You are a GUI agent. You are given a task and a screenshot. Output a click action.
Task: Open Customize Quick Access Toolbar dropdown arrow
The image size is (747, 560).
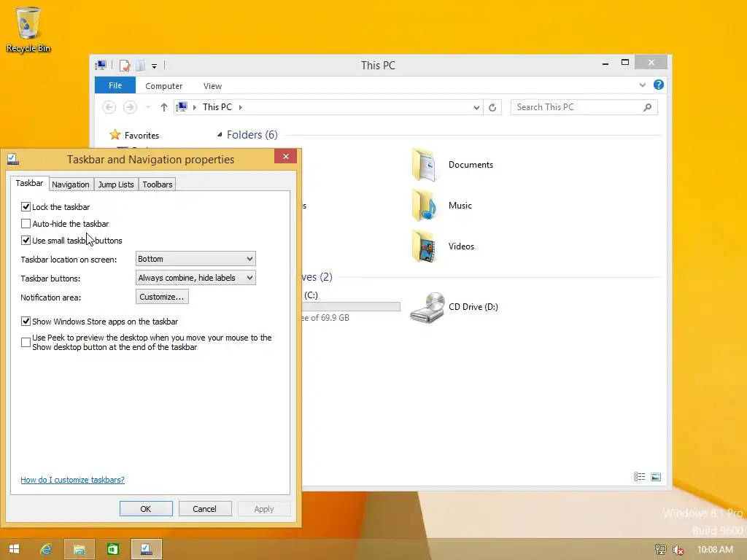click(155, 66)
